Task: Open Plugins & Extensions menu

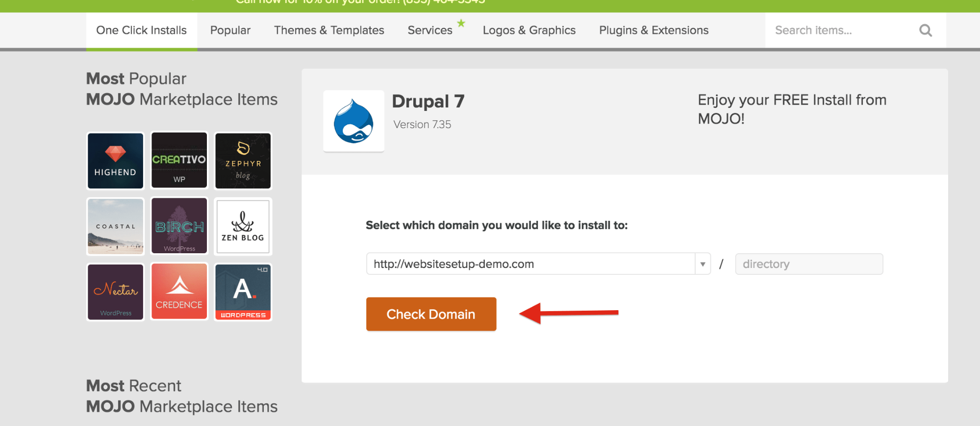Action: (x=653, y=30)
